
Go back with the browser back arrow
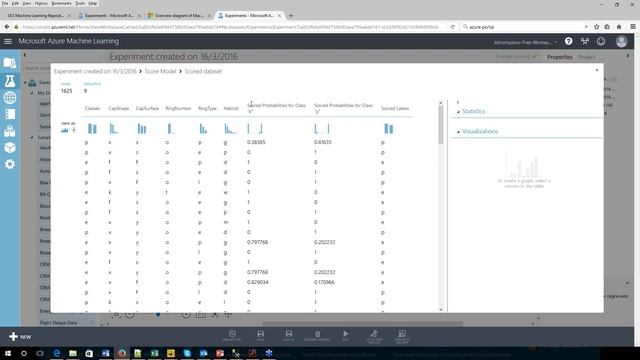pos(7,27)
